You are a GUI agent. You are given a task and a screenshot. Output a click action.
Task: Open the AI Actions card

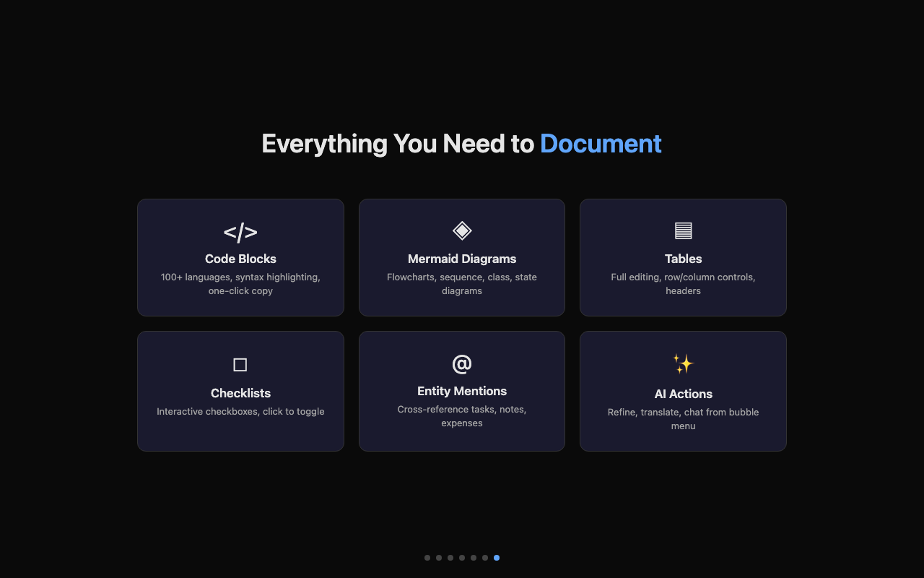[x=683, y=391]
